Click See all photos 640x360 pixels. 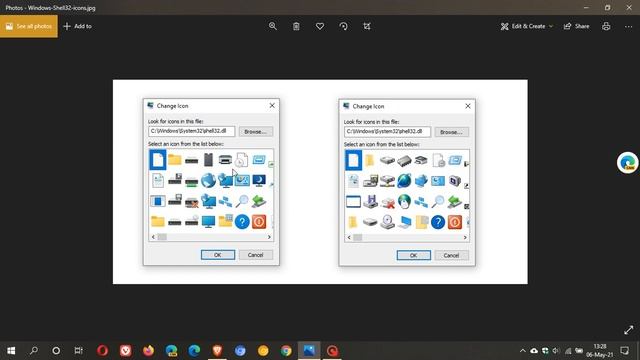coord(29,26)
